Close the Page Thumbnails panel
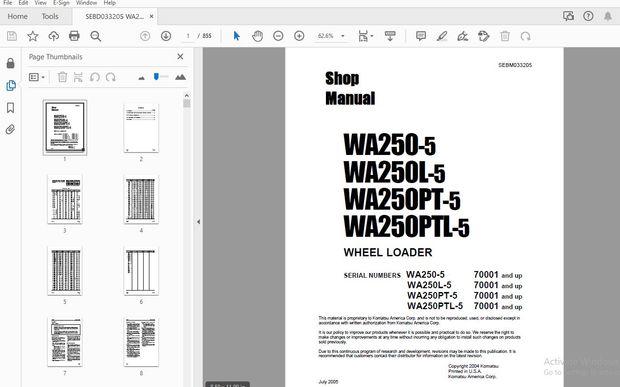This screenshot has height=387, width=620. tap(180, 57)
